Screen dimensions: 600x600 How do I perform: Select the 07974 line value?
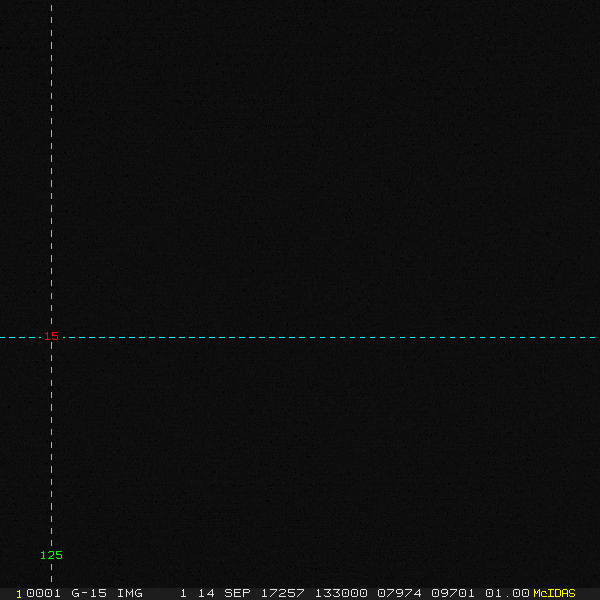coord(399,593)
